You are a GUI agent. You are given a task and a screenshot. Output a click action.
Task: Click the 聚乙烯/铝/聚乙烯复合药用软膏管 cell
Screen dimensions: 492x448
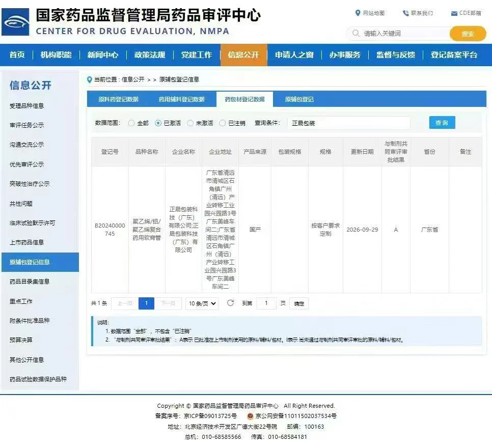pyautogui.click(x=147, y=230)
